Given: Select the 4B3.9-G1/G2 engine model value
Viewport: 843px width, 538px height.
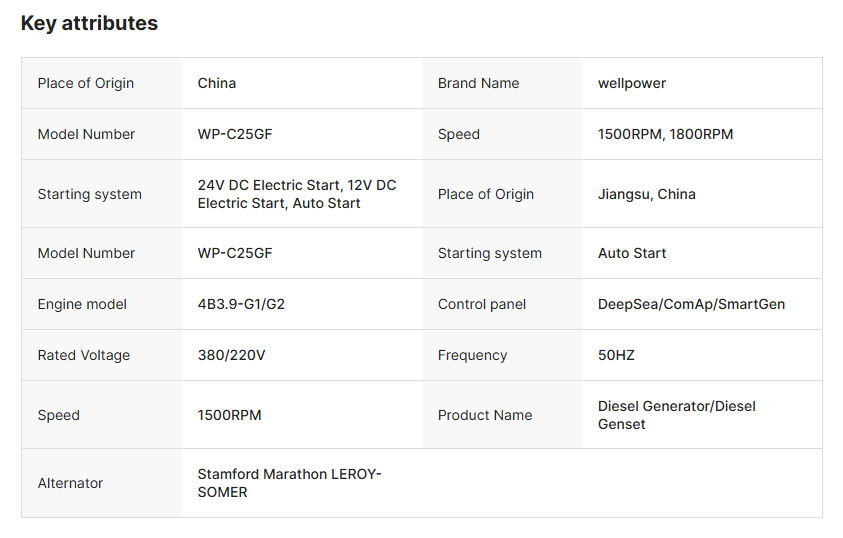Looking at the screenshot, I should (x=241, y=304).
